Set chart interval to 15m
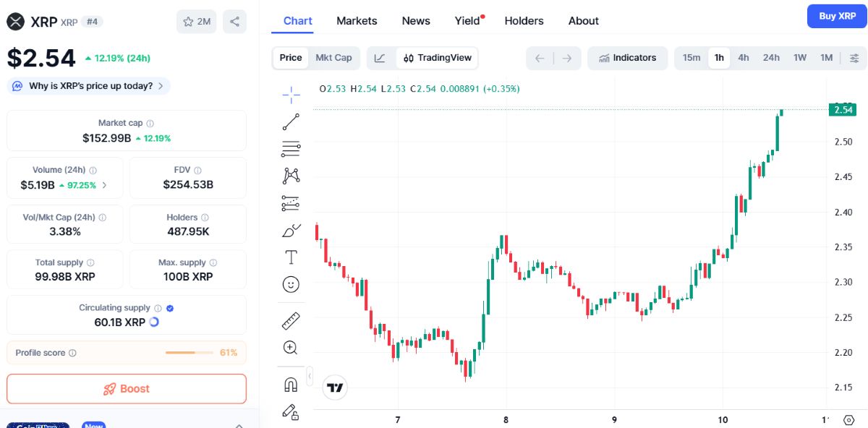This screenshot has width=868, height=428. [x=692, y=58]
